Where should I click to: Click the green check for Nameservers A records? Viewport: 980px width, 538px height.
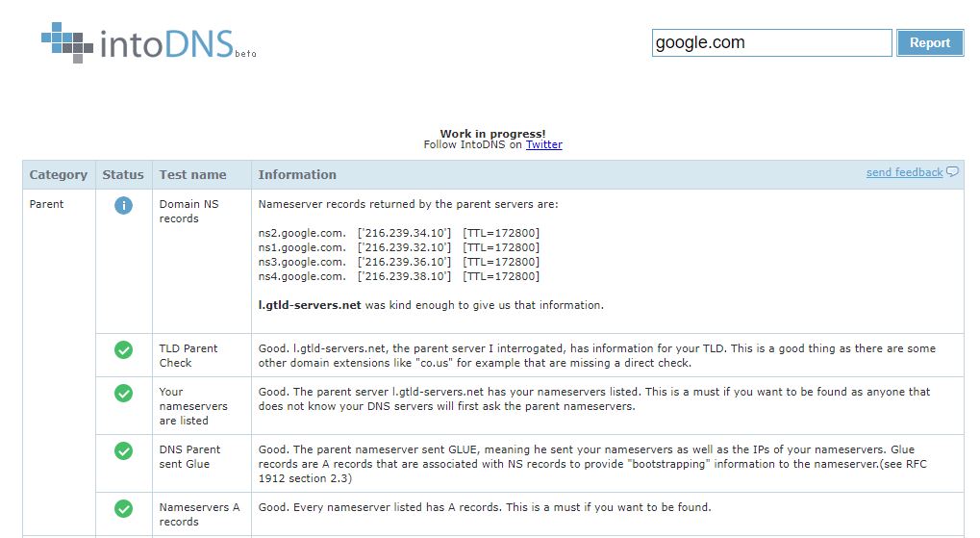pos(124,508)
